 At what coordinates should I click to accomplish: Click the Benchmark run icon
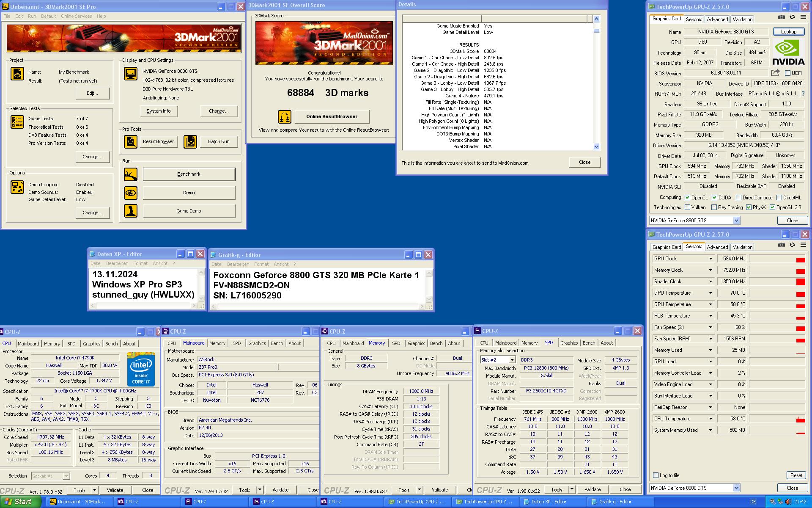coord(130,174)
